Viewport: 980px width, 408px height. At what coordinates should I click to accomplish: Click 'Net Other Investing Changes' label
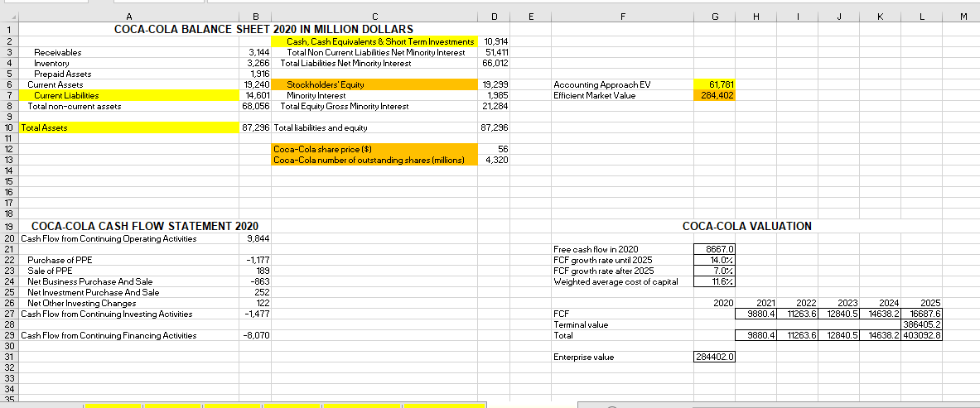pyautogui.click(x=82, y=303)
